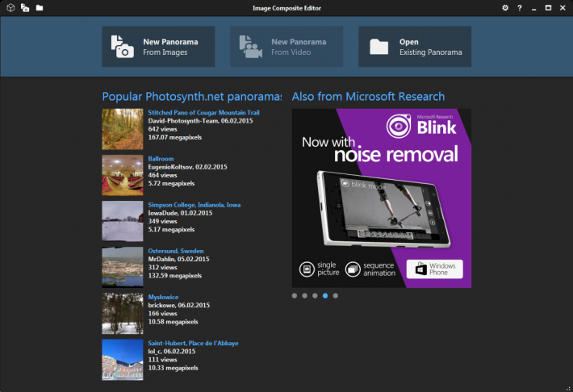Screen dimensions: 573x392
Task: Open Saint-Hubert, Place de l'Abbaye link
Action: tap(193, 343)
